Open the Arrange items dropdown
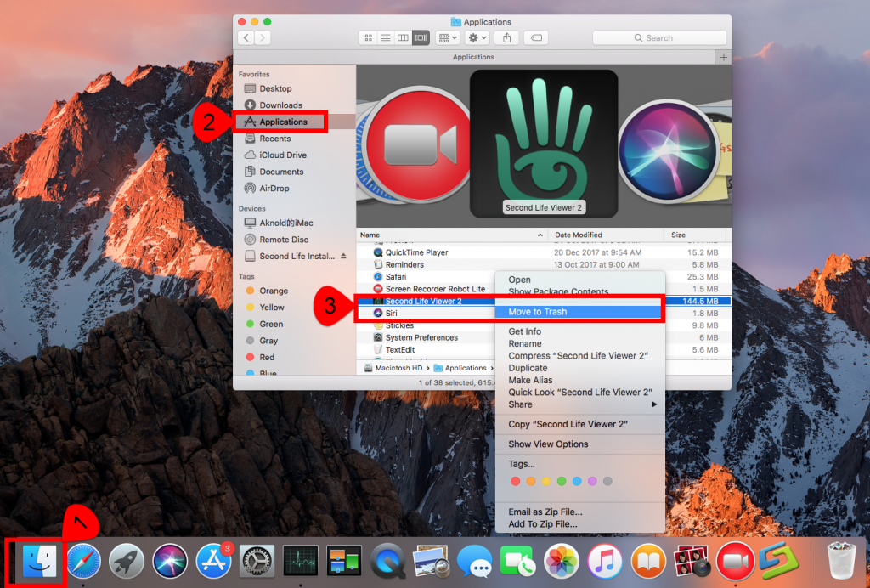Image resolution: width=870 pixels, height=588 pixels. point(447,38)
